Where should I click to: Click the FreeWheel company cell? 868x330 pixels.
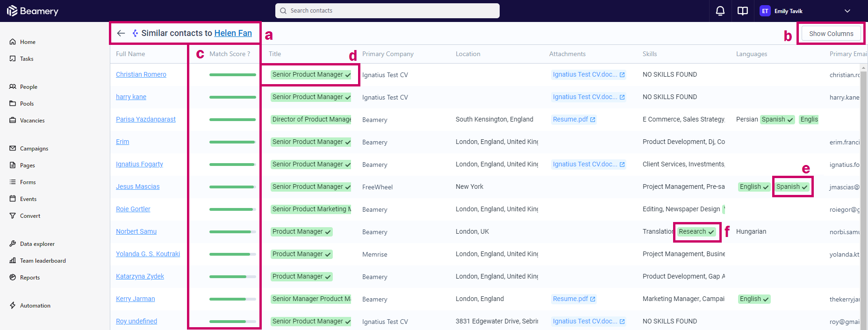coord(377,187)
